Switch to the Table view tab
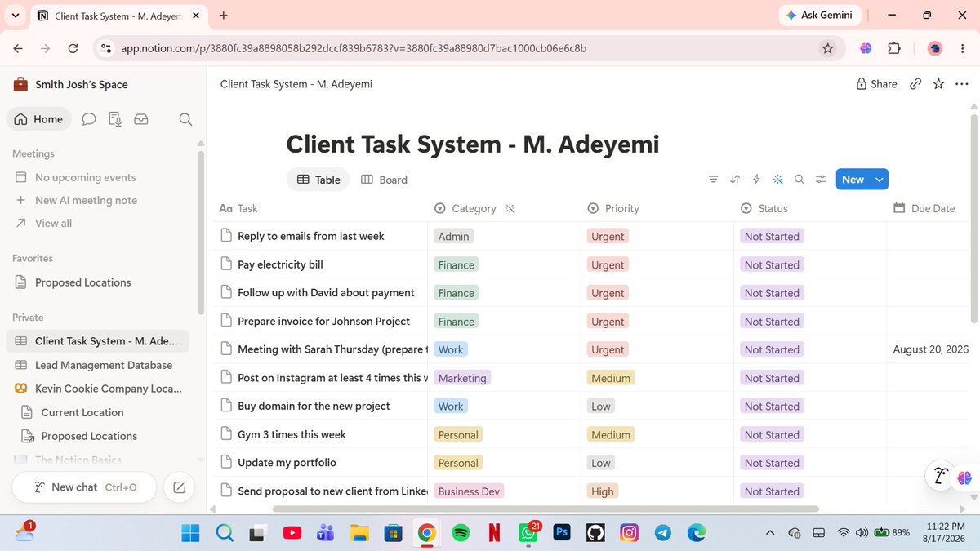 coord(318,180)
